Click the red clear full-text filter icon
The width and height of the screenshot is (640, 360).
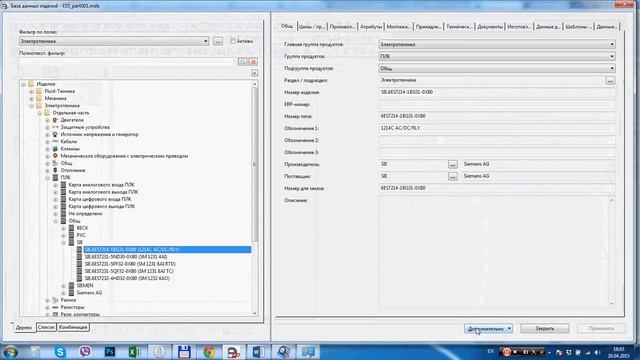[x=253, y=62]
